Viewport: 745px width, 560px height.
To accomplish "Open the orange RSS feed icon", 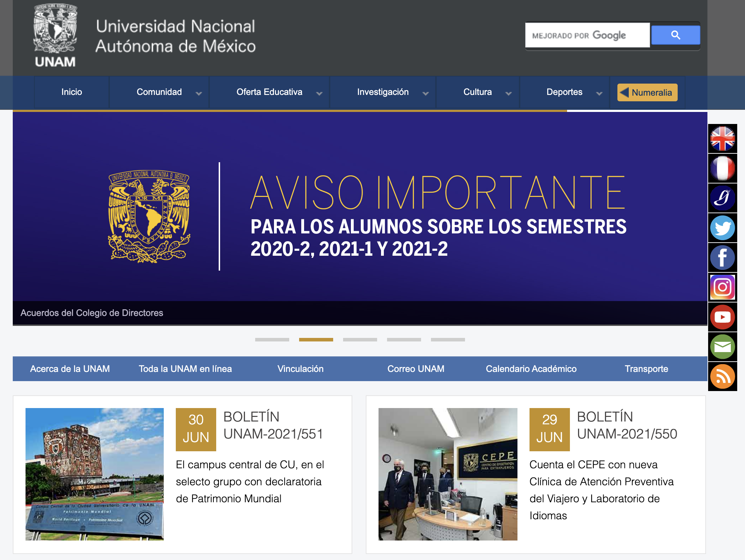I will pyautogui.click(x=722, y=377).
